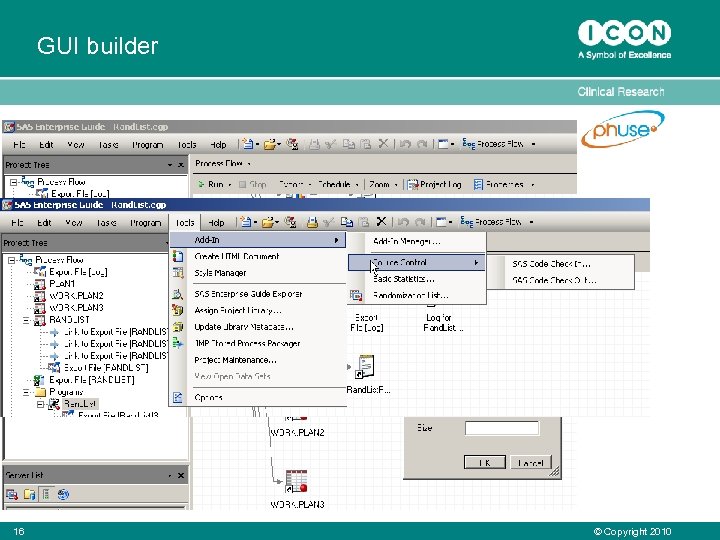
Task: Click the Print icon in the front window toolbar
Action: click(x=312, y=222)
